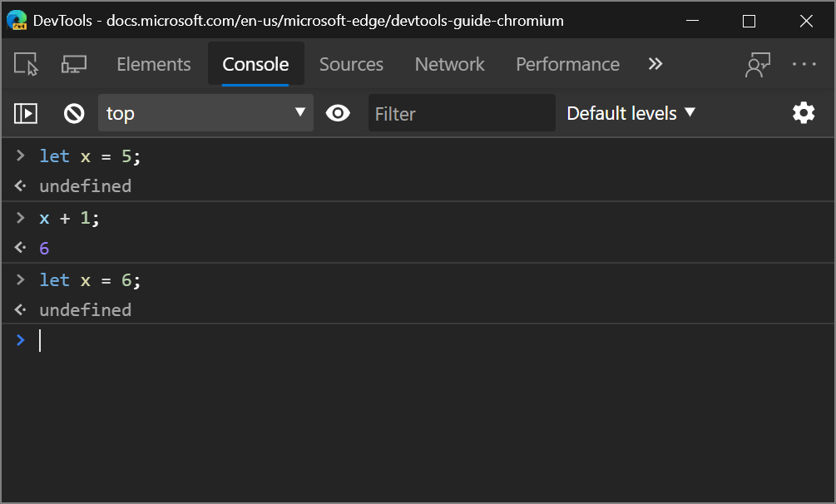This screenshot has width=836, height=504.
Task: Minimize the DevTools window
Action: pyautogui.click(x=692, y=20)
